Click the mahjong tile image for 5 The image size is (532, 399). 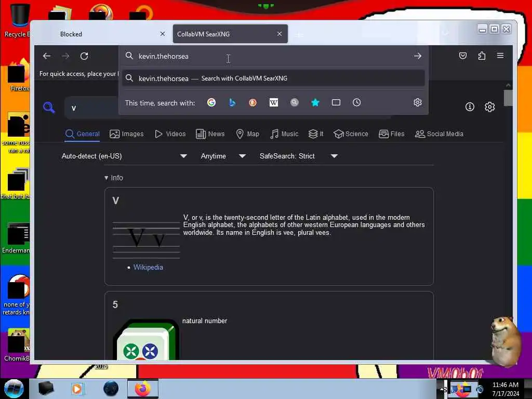(146, 339)
